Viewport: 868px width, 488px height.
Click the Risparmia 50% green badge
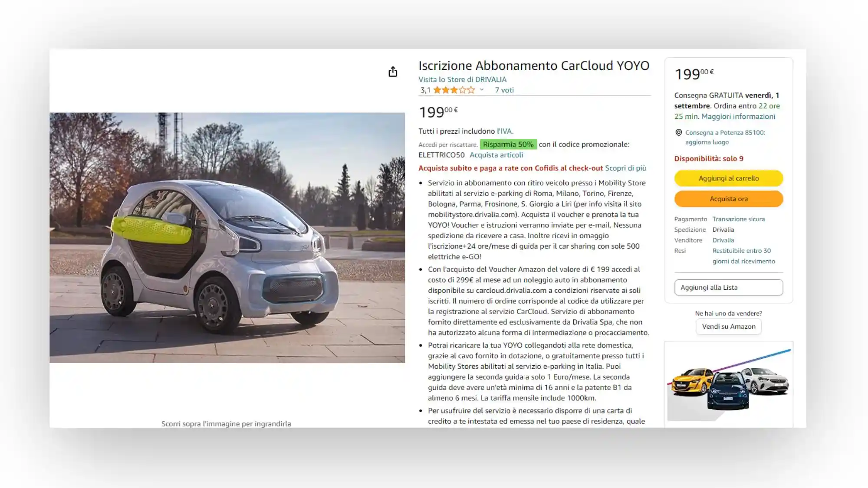(x=508, y=144)
